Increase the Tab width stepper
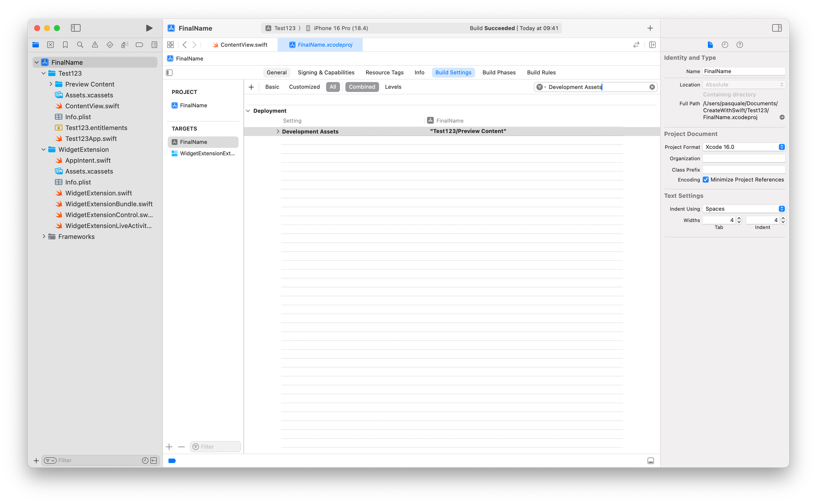This screenshot has width=817, height=504. [x=739, y=219]
